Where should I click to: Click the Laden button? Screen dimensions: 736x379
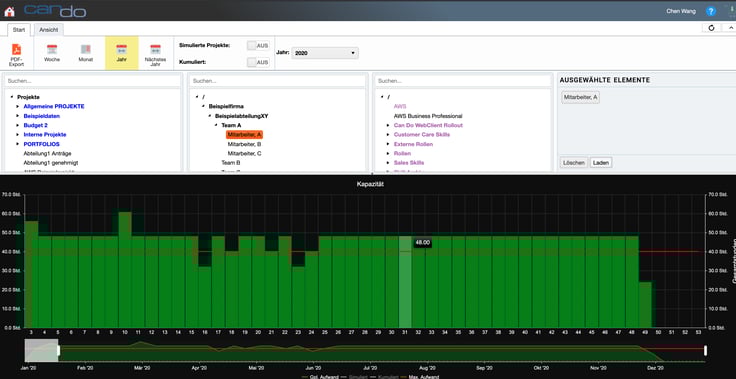click(601, 162)
